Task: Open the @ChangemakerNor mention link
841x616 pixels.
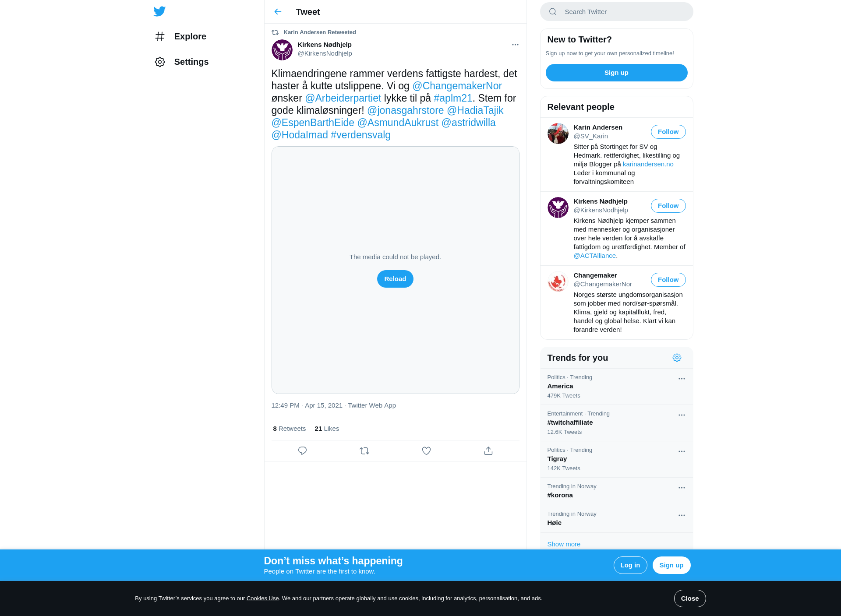Action: click(457, 86)
